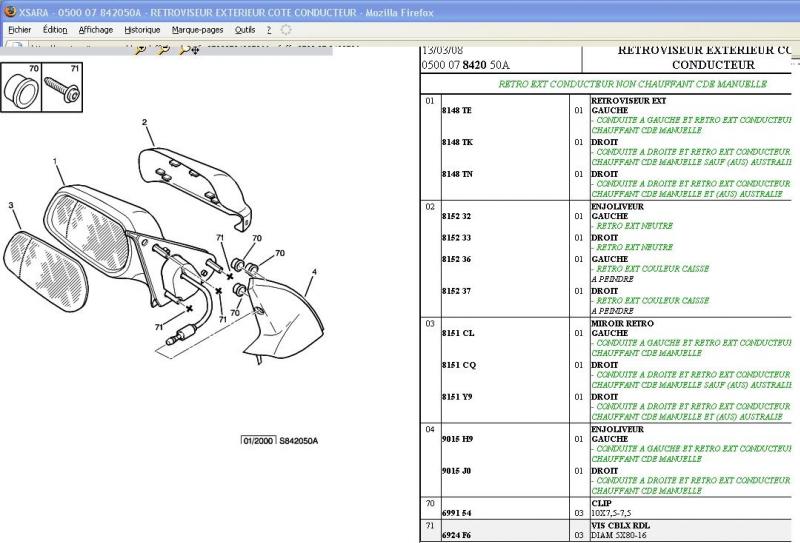The image size is (800, 543).
Task: Click reference number 04 in the table
Action: (430, 429)
